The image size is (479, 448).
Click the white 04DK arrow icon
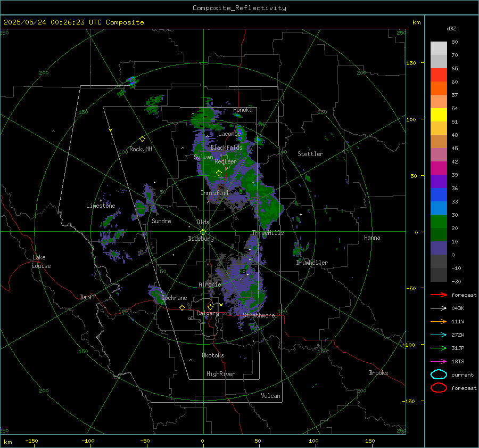439,308
